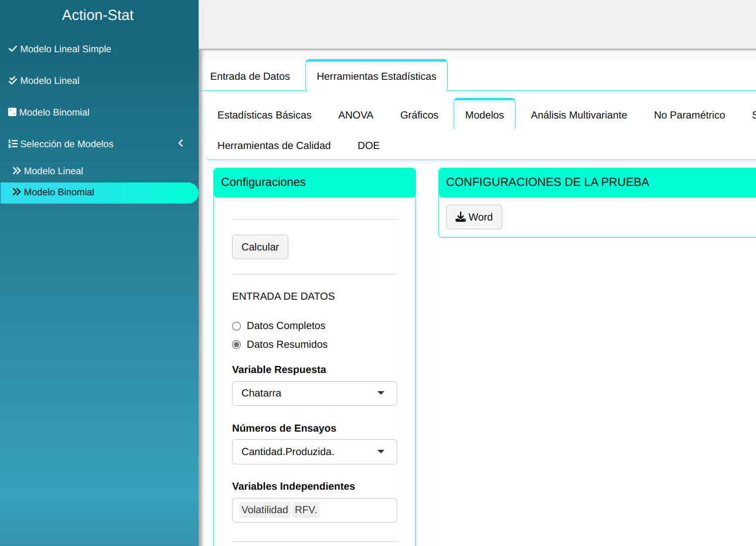756x546 pixels.
Task: Open the ANOVA tab
Action: point(356,115)
